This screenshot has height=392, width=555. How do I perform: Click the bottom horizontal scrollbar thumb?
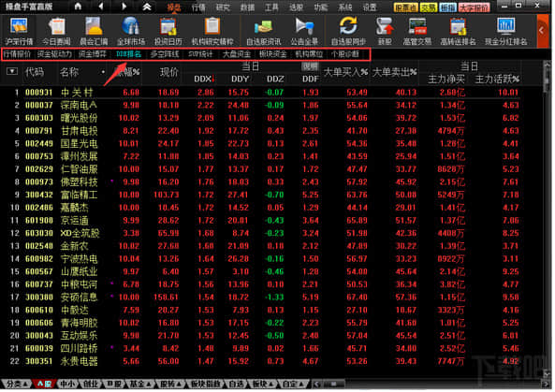click(333, 385)
